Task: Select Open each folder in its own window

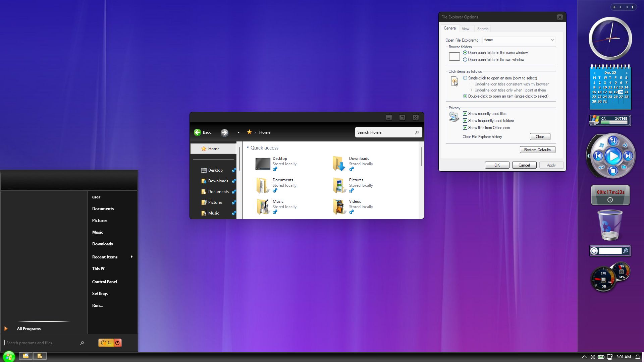Action: point(465,60)
